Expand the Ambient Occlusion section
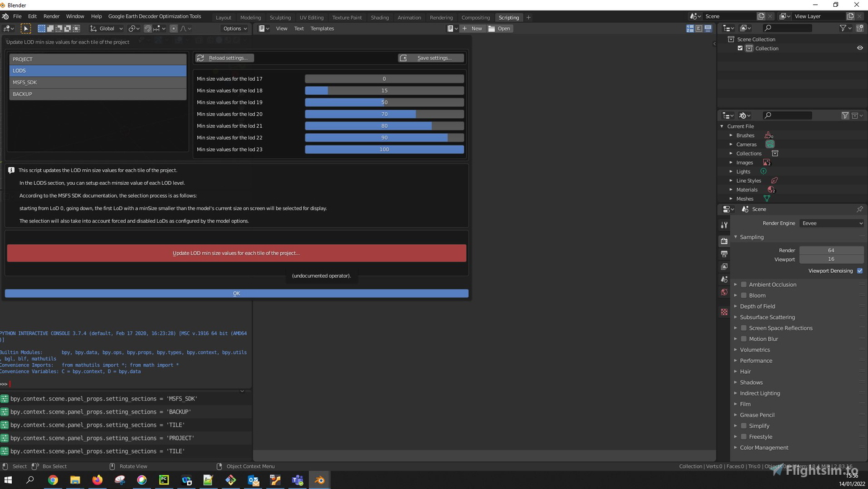The image size is (868, 489). [x=735, y=284]
